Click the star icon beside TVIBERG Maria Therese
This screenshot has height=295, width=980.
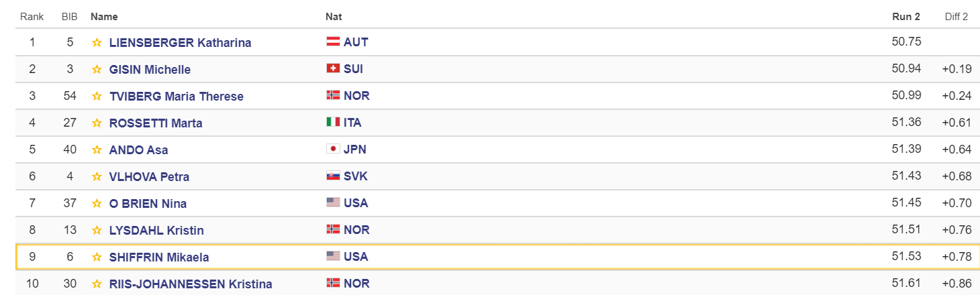coord(97,97)
